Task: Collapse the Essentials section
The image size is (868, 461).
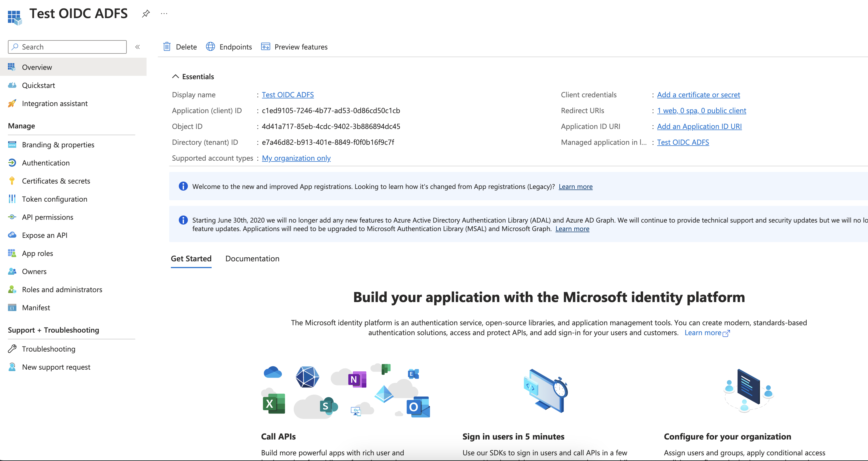Action: [175, 76]
